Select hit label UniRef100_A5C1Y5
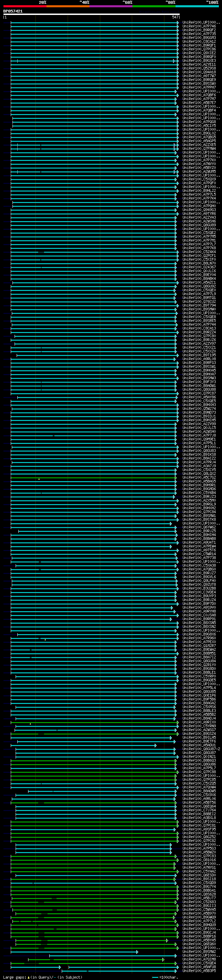 click(199, 125)
